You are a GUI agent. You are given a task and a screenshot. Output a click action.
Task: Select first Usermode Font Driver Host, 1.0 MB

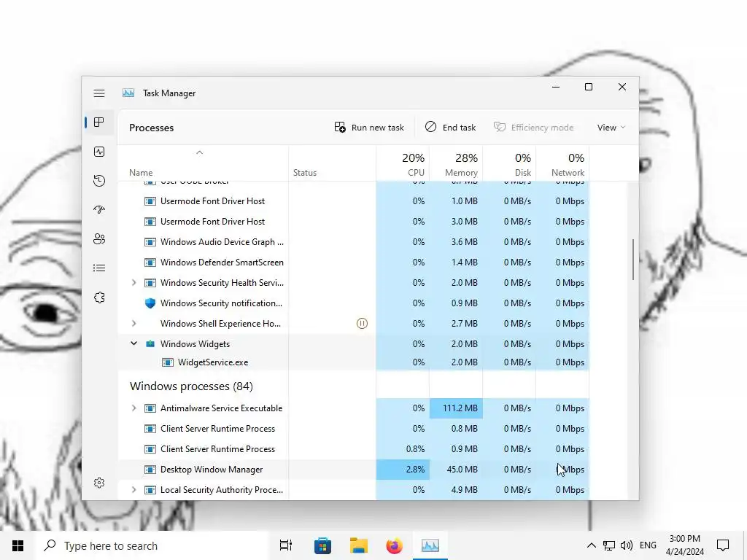point(354,201)
